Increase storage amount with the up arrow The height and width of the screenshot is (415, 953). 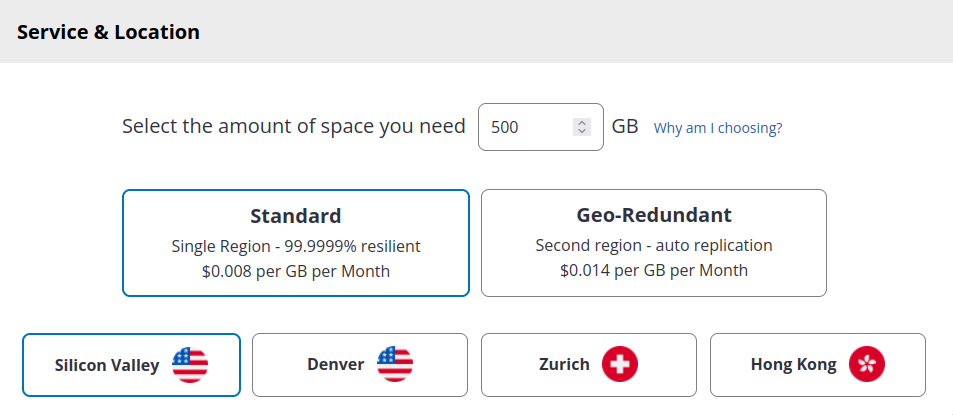[x=582, y=123]
